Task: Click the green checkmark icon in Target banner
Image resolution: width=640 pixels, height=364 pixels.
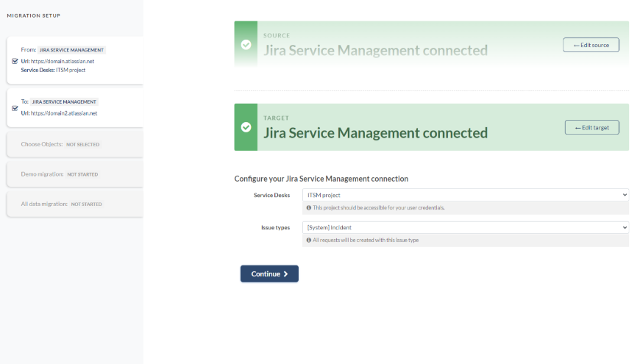Action: [x=246, y=126]
